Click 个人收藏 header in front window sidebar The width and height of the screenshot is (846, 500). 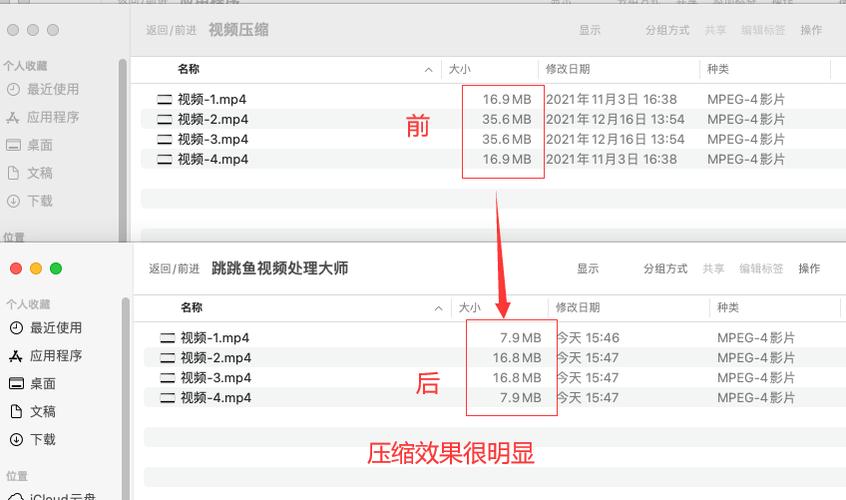click(28, 304)
